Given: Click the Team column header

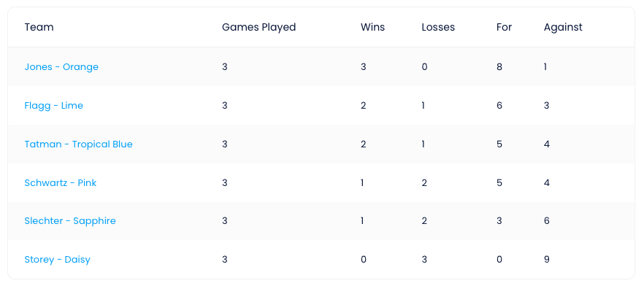Looking at the screenshot, I should (x=39, y=27).
